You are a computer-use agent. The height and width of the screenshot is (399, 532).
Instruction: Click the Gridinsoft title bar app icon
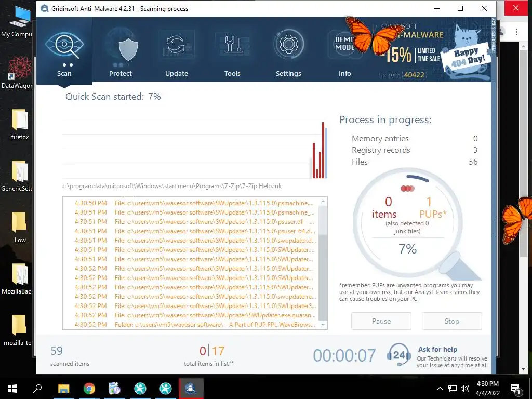click(45, 8)
